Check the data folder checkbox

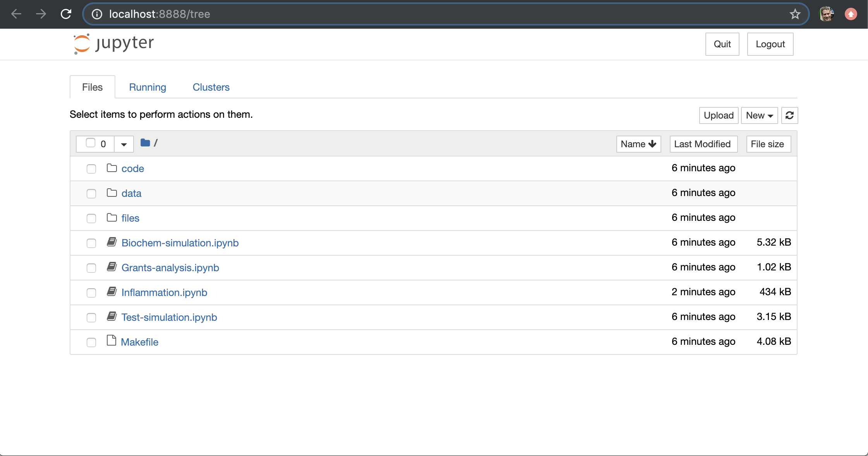pyautogui.click(x=91, y=193)
